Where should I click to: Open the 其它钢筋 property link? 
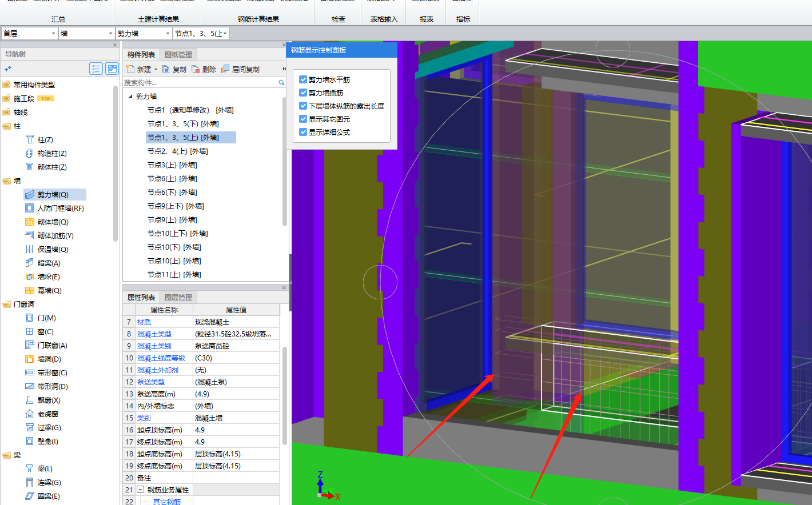[x=167, y=502]
